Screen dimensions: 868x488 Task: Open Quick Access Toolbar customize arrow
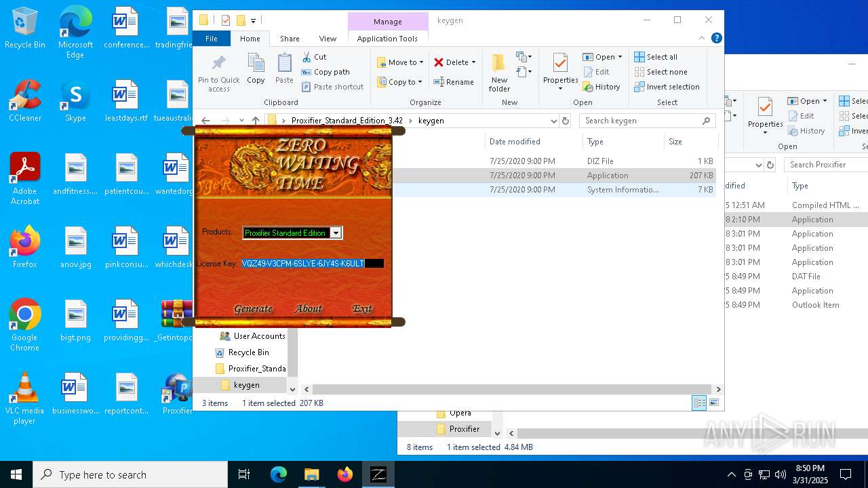click(254, 20)
